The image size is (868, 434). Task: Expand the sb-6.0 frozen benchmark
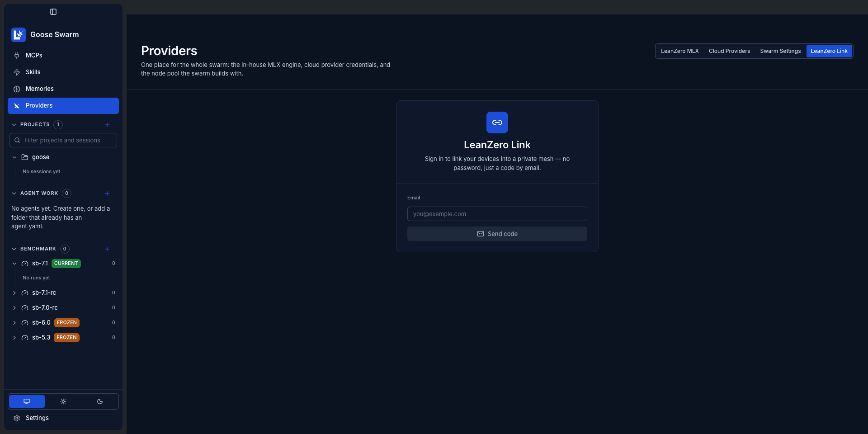pyautogui.click(x=14, y=323)
